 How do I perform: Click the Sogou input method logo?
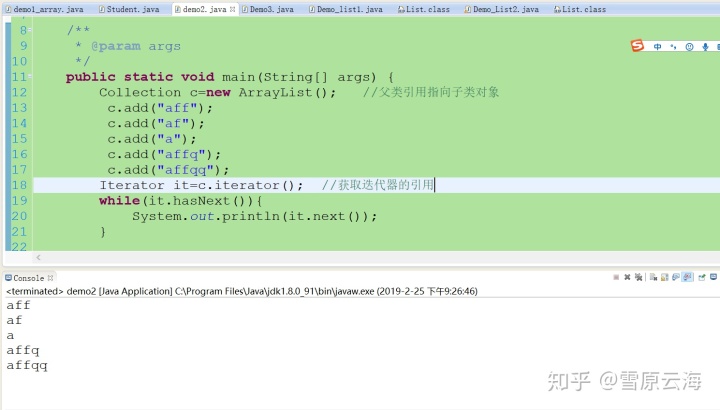637,46
